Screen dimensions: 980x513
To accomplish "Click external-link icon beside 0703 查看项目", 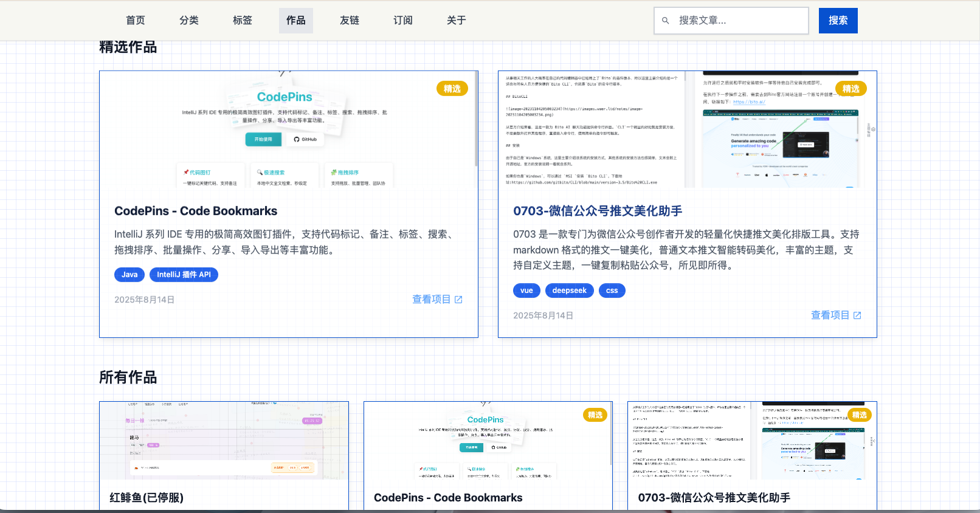I will click(857, 315).
